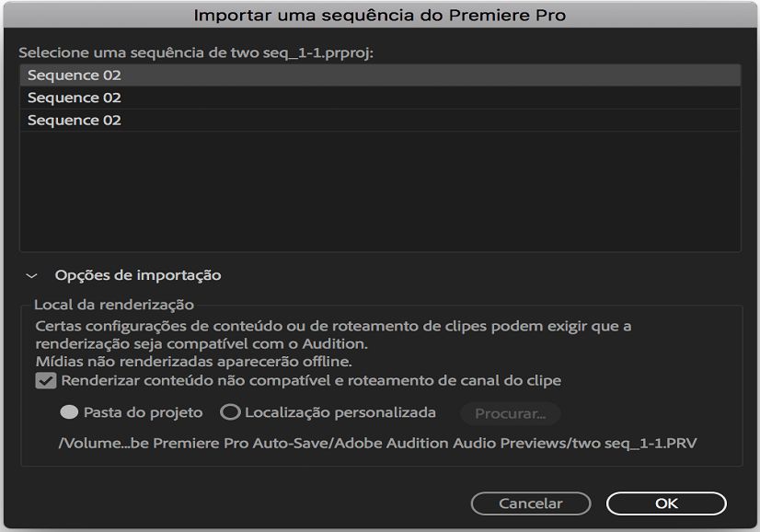The height and width of the screenshot is (532, 760).
Task: Click the dialog title bar text
Action: pyautogui.click(x=380, y=14)
